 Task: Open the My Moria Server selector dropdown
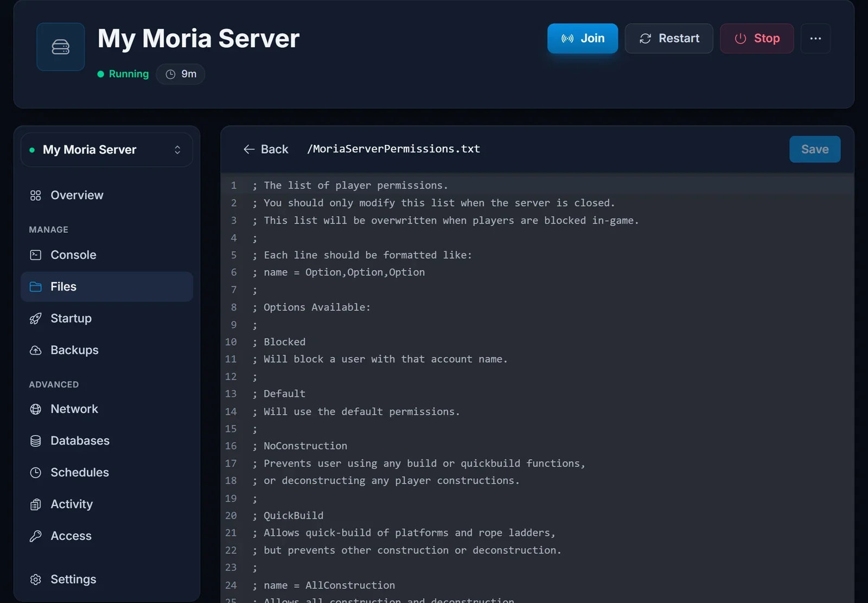coord(107,150)
